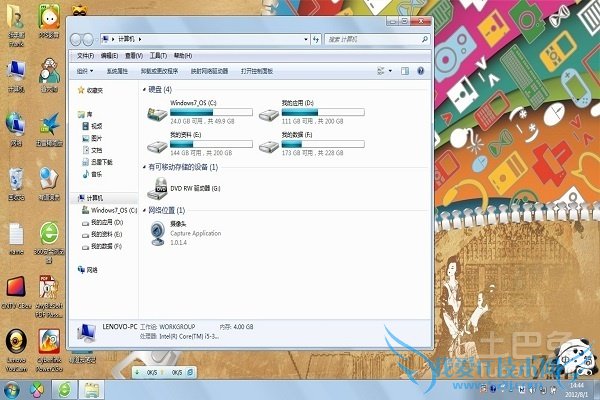Open the view options dropdown arrow

390,71
